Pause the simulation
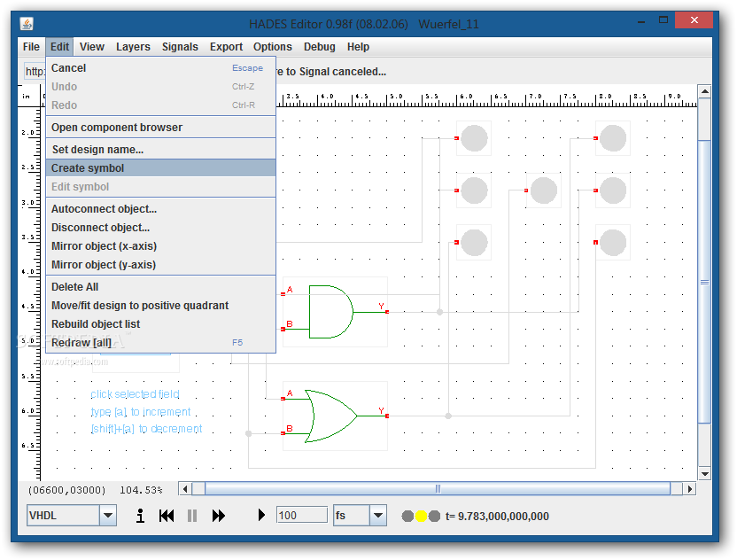The image size is (737, 560). point(192,516)
